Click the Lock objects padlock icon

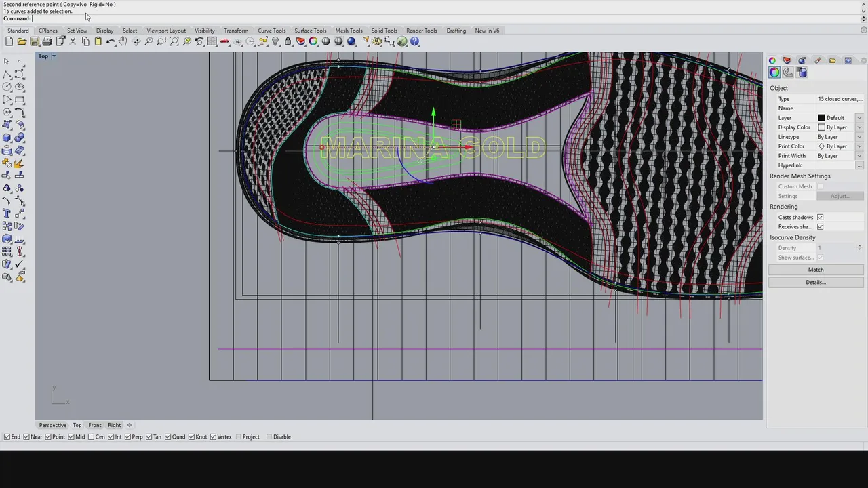[288, 42]
